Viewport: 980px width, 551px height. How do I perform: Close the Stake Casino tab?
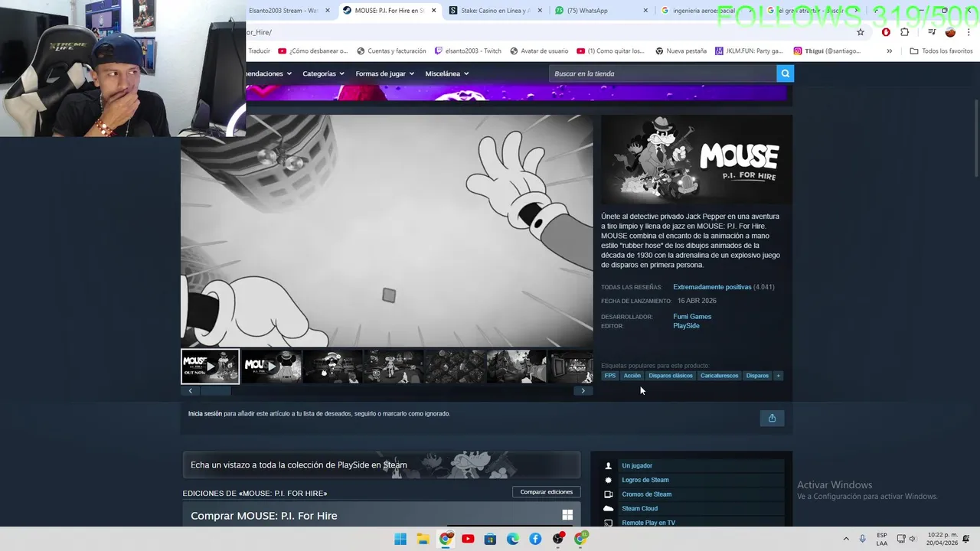click(540, 11)
